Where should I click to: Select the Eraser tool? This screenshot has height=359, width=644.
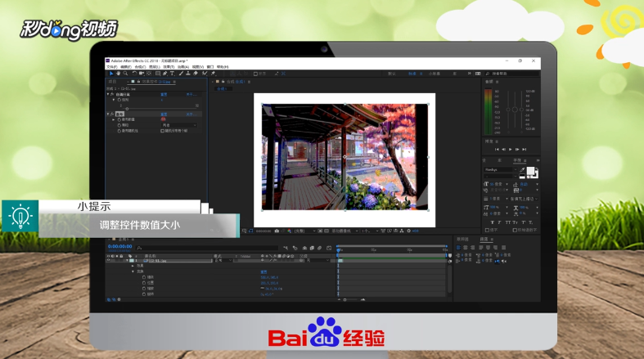tap(196, 74)
